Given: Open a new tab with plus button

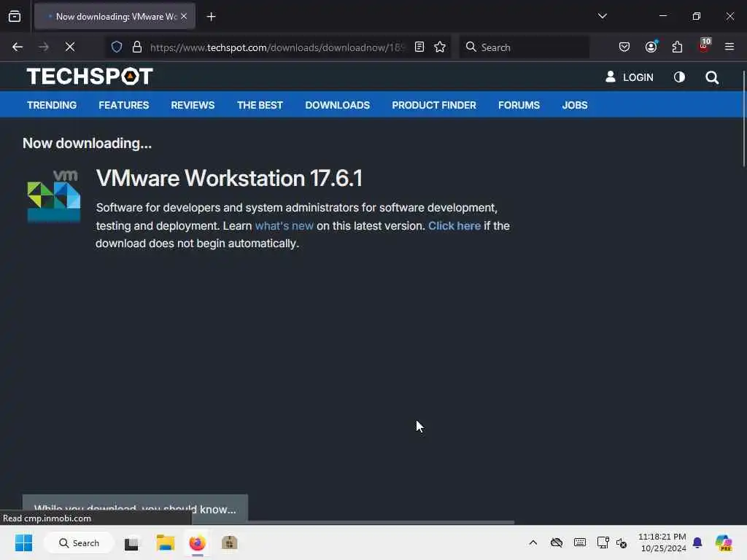Looking at the screenshot, I should (211, 17).
